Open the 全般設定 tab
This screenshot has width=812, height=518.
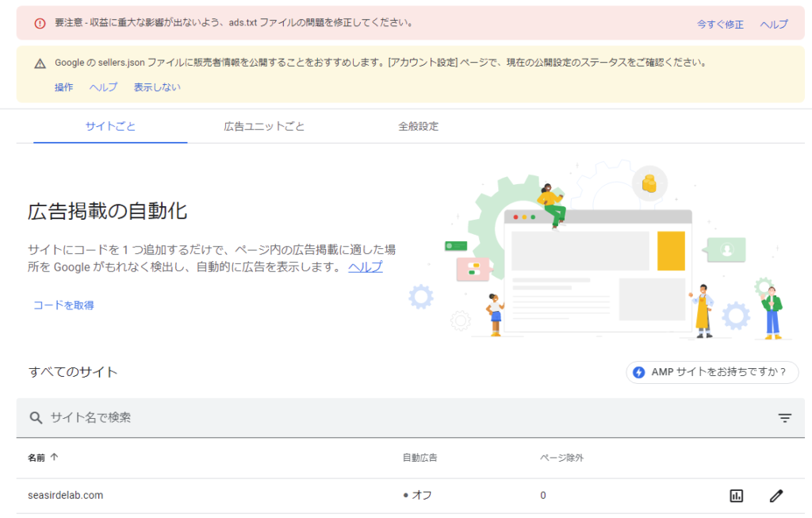coord(418,126)
